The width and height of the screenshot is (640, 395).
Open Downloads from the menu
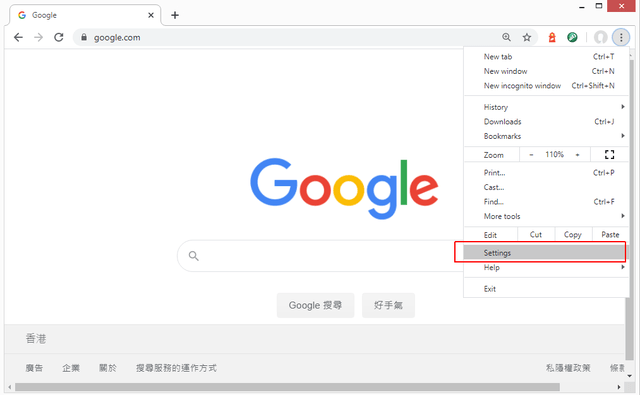[546, 122]
